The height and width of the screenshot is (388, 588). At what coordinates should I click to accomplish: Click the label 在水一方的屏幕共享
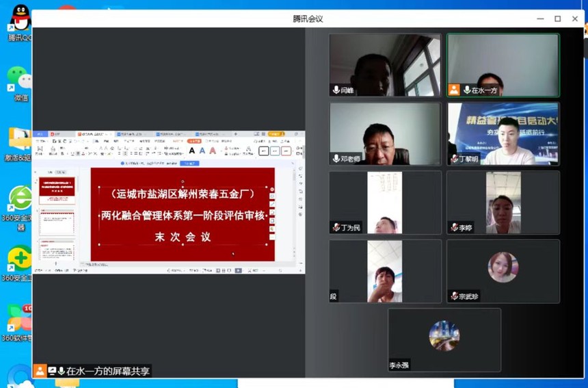(x=108, y=371)
